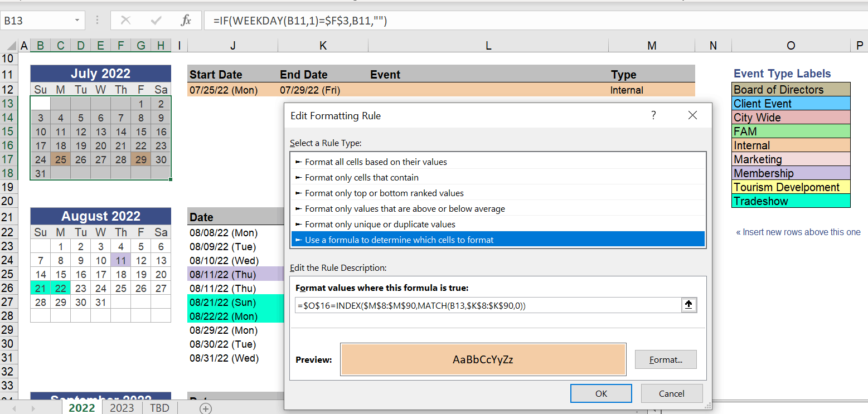Select column header L
The height and width of the screenshot is (414, 868).
[x=488, y=46]
